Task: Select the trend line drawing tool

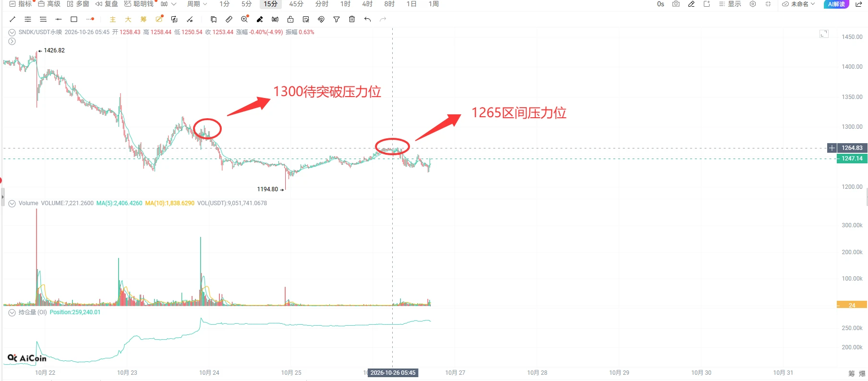Action: 12,19
